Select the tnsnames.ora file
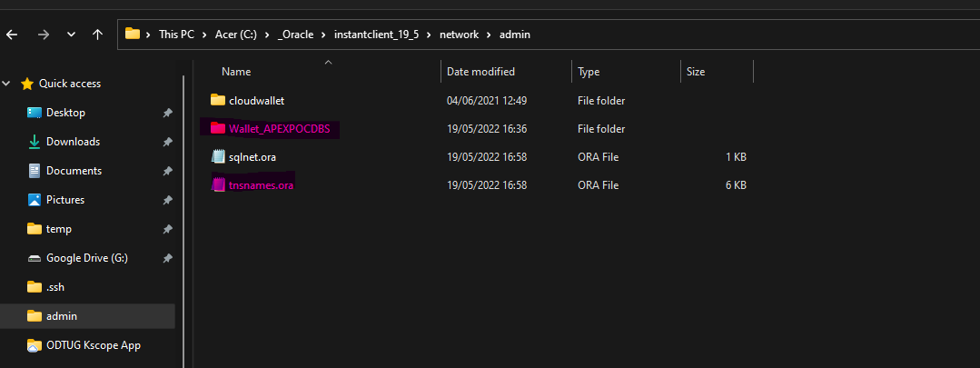Viewport: 980px width, 368px height. pyautogui.click(x=261, y=185)
